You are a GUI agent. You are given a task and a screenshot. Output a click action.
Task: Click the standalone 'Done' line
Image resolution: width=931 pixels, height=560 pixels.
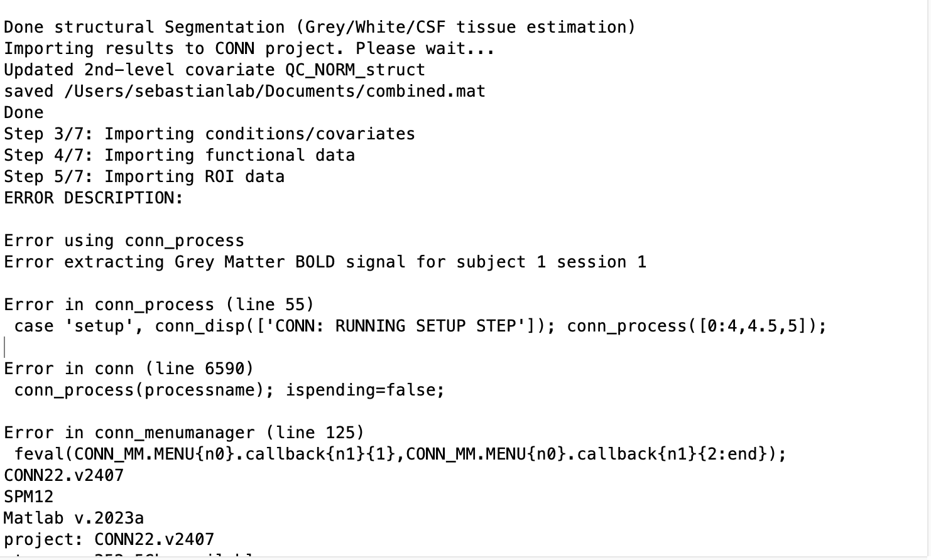tap(24, 113)
